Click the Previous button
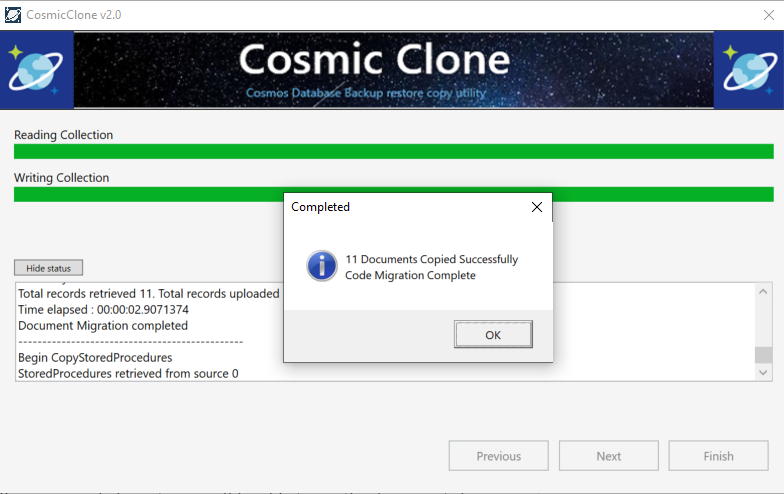 tap(498, 456)
